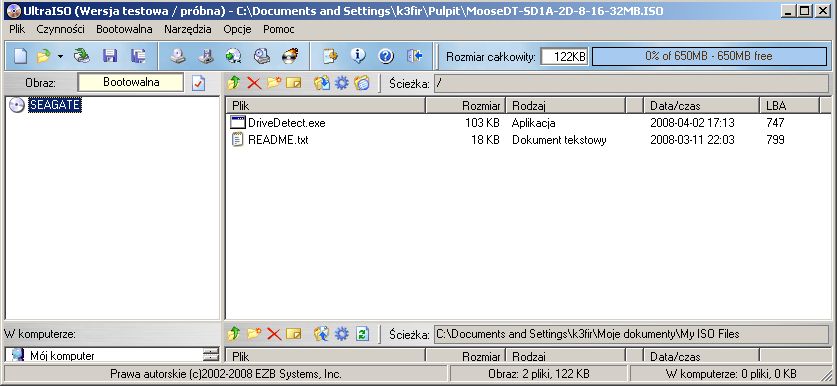Click the New folder icon in image toolbar

pos(274,83)
